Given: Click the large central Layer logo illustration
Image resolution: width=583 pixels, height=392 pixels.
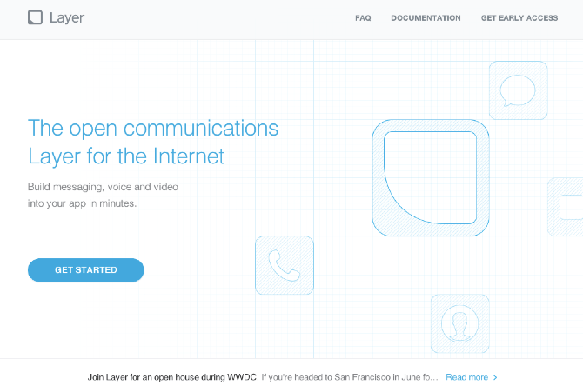Looking at the screenshot, I should click(x=431, y=177).
